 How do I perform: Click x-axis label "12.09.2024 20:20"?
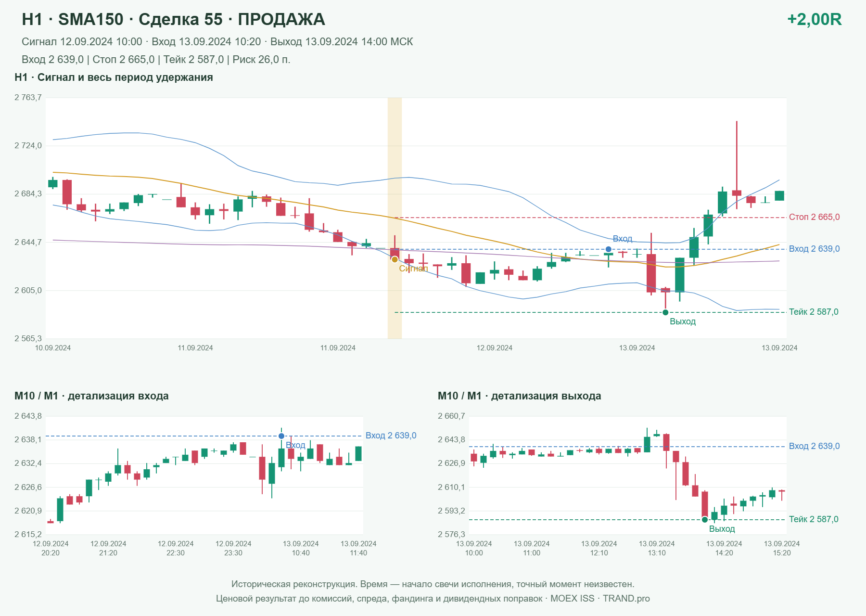coord(51,548)
